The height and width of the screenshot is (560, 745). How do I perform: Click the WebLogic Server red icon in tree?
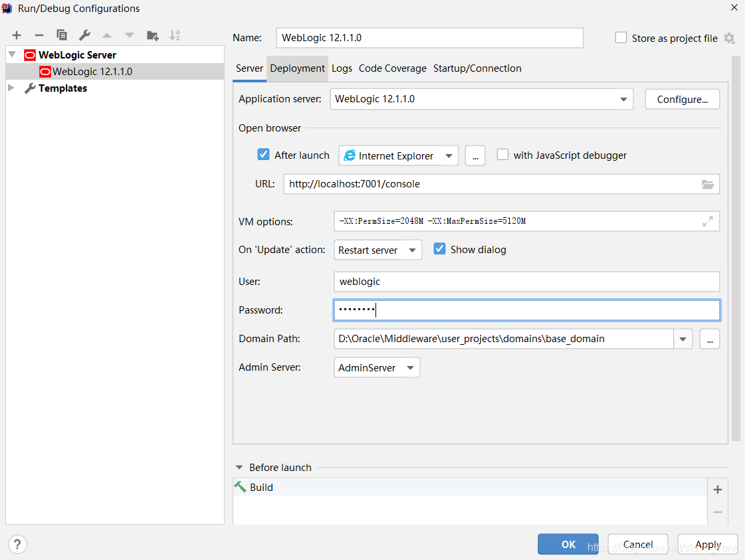click(29, 55)
